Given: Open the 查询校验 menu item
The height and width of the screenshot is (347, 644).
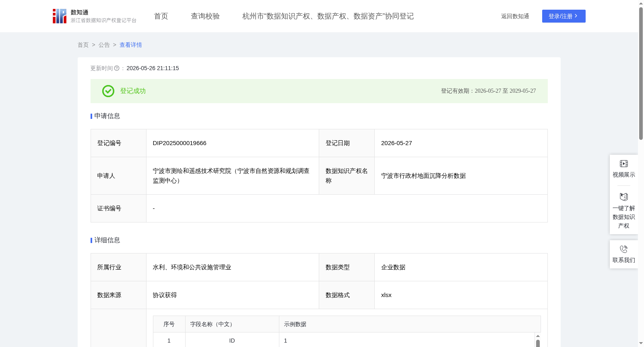Looking at the screenshot, I should (205, 16).
